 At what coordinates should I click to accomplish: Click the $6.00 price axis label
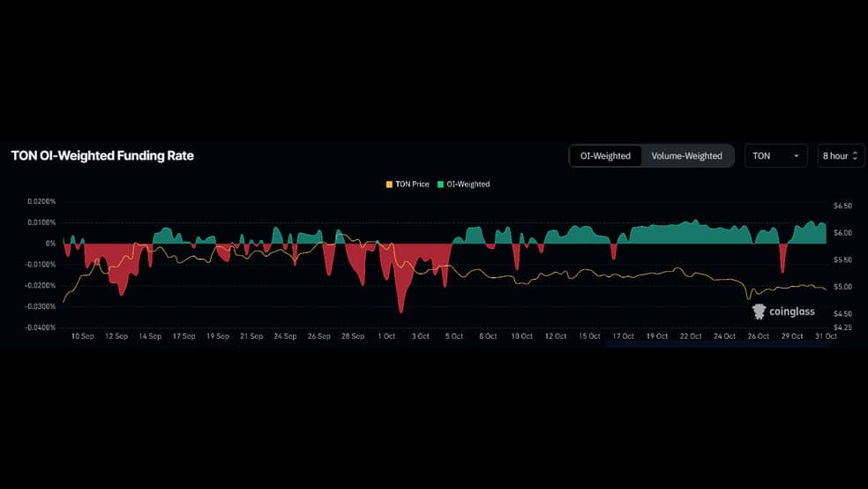point(842,233)
